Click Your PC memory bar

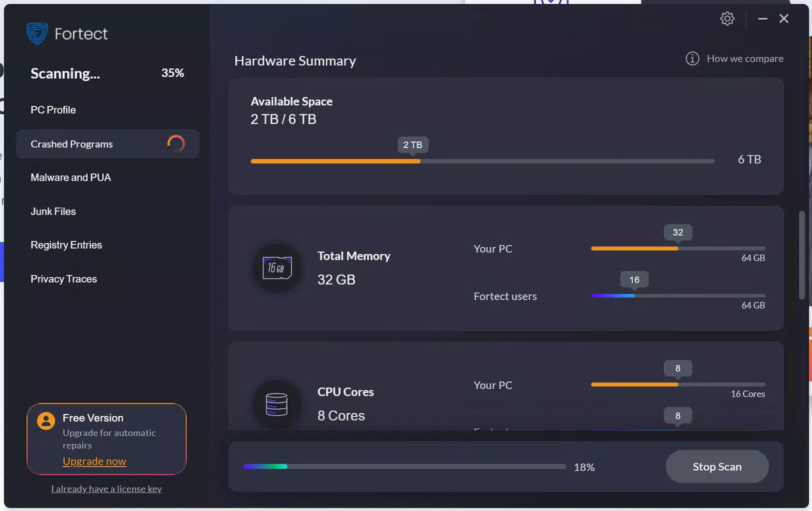(x=678, y=248)
